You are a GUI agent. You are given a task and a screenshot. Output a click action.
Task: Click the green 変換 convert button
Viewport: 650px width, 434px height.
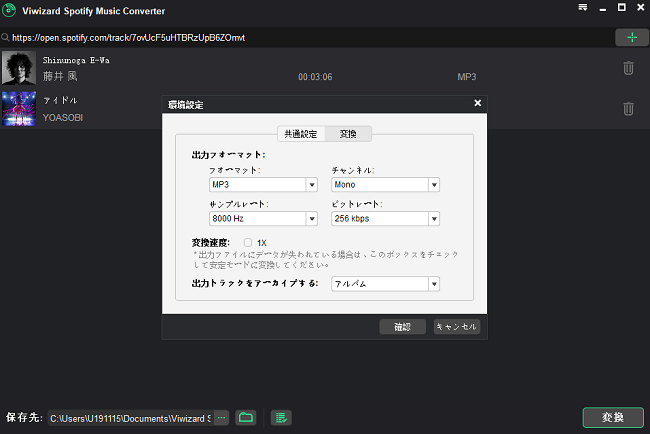[613, 417]
